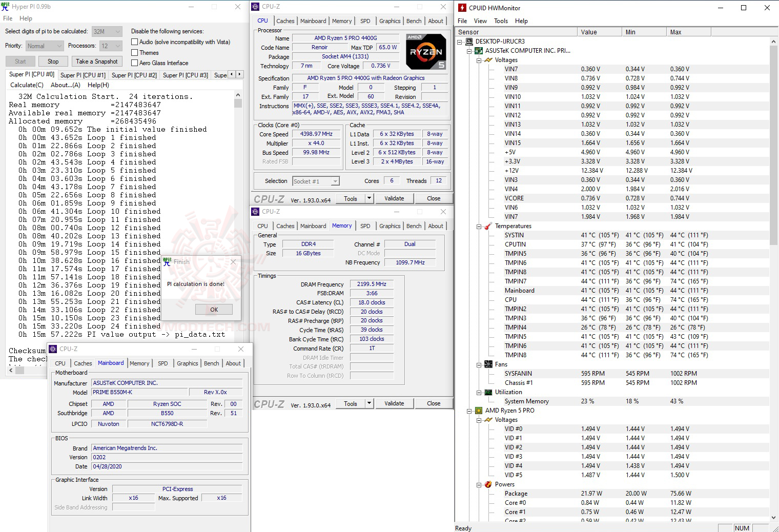Click the Voltages lightning icon in HWMonitor
The width and height of the screenshot is (779, 532).
click(x=488, y=60)
